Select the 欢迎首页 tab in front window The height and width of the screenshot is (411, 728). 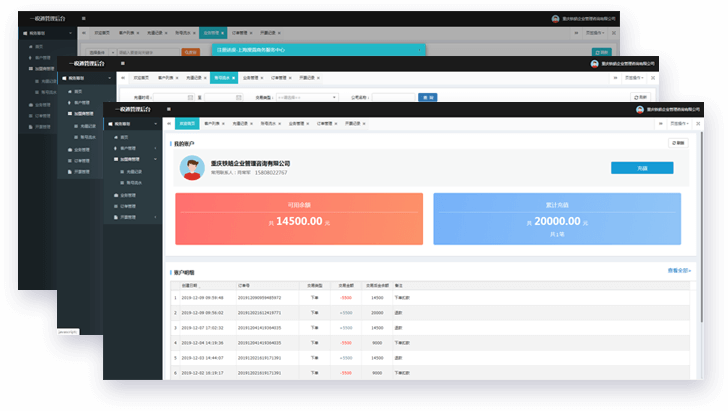pos(186,124)
